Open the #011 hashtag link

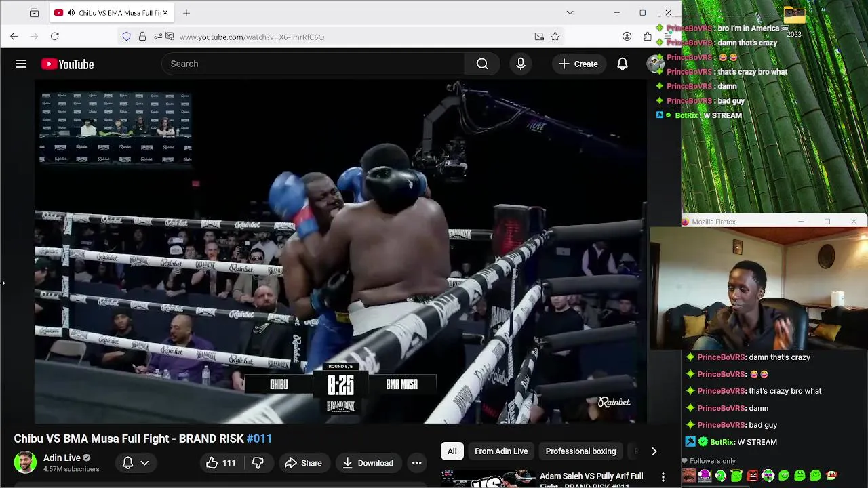tap(259, 439)
